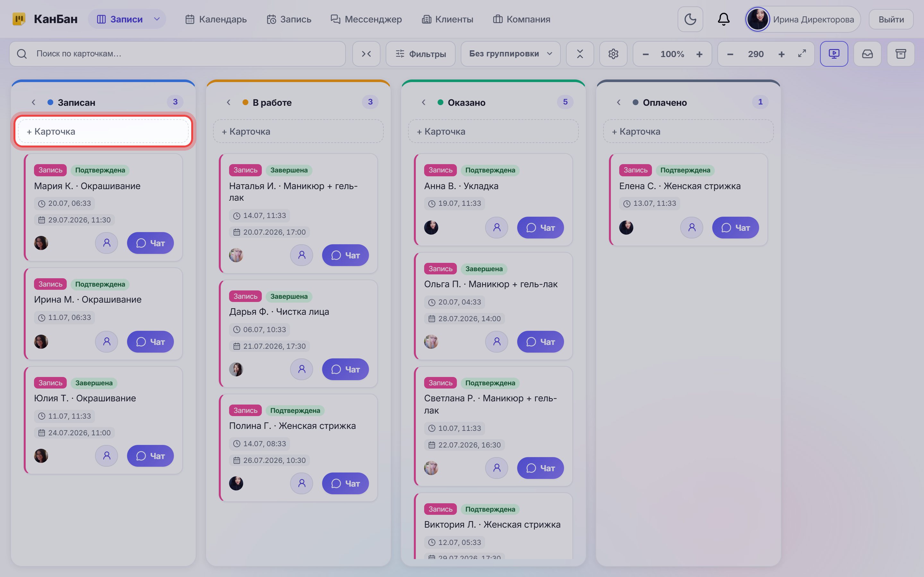
Task: Open the inbox tray icon
Action: 868,54
